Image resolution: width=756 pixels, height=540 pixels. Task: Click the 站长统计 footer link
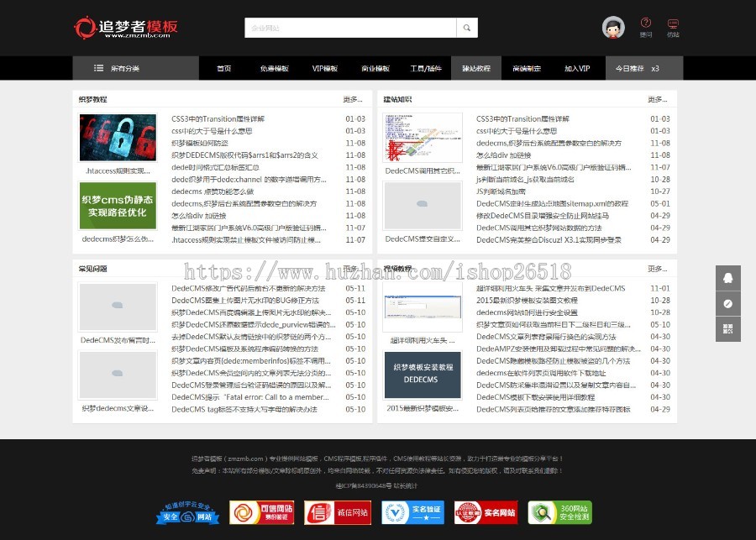[406, 485]
